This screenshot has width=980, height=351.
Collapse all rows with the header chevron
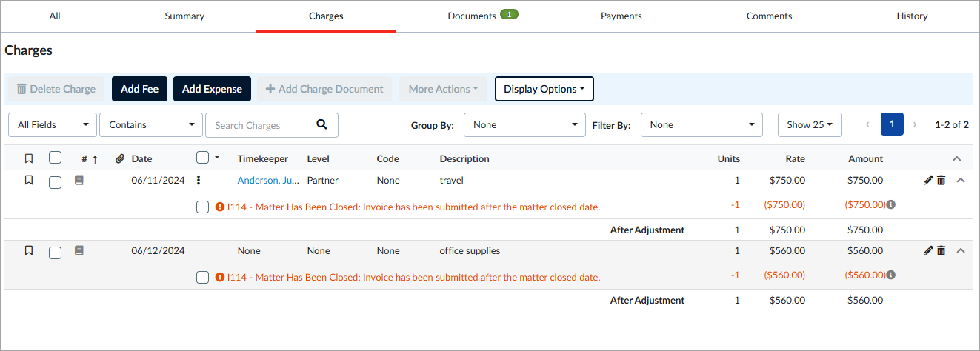(x=956, y=158)
